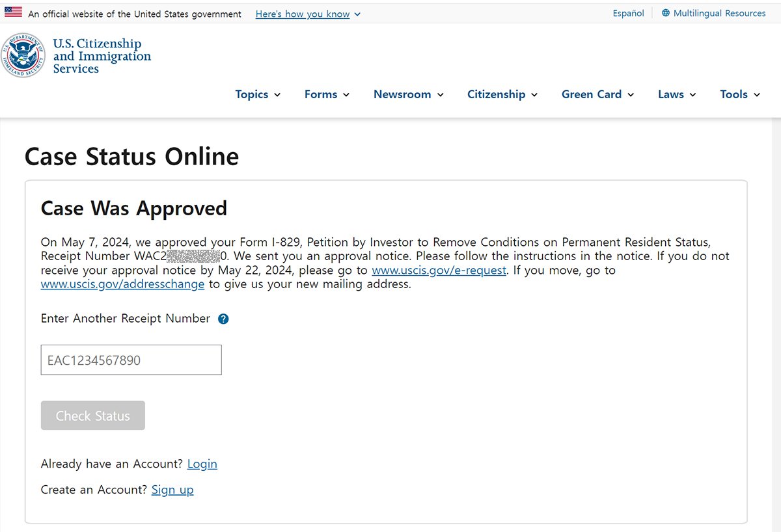Open the Green Card dropdown
Viewport: 781px width, 532px height.
[598, 94]
